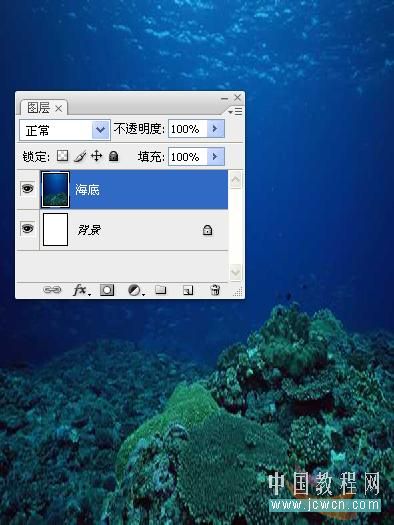This screenshot has width=394, height=525.
Task: Create a new layer group folder
Action: [x=161, y=290]
